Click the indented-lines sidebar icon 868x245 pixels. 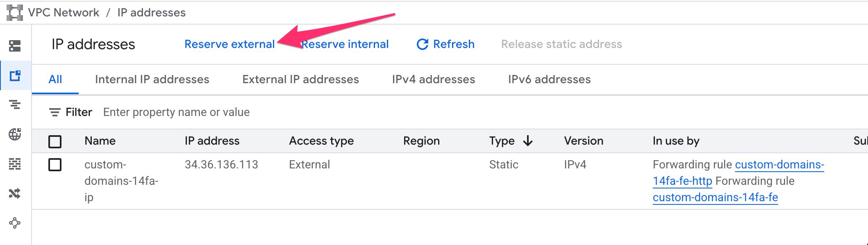tap(15, 105)
